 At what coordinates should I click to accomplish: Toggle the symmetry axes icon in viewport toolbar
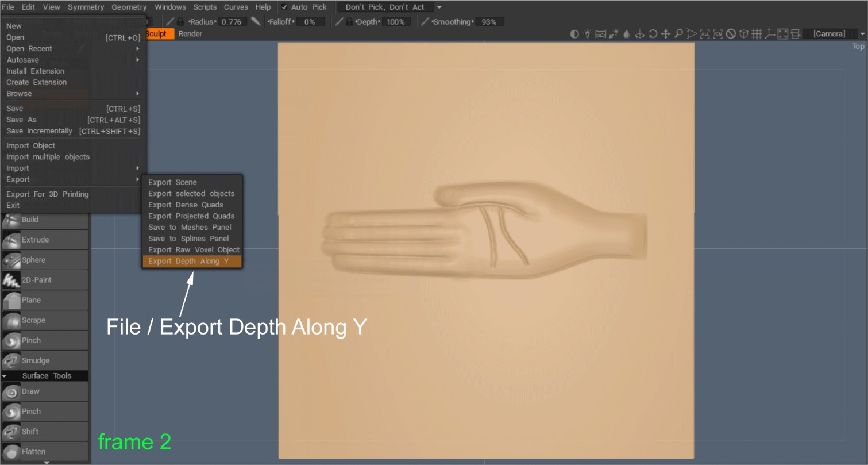coord(771,34)
